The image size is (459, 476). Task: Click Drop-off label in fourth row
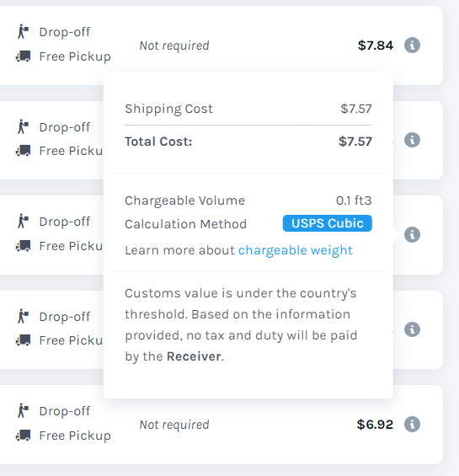click(65, 317)
